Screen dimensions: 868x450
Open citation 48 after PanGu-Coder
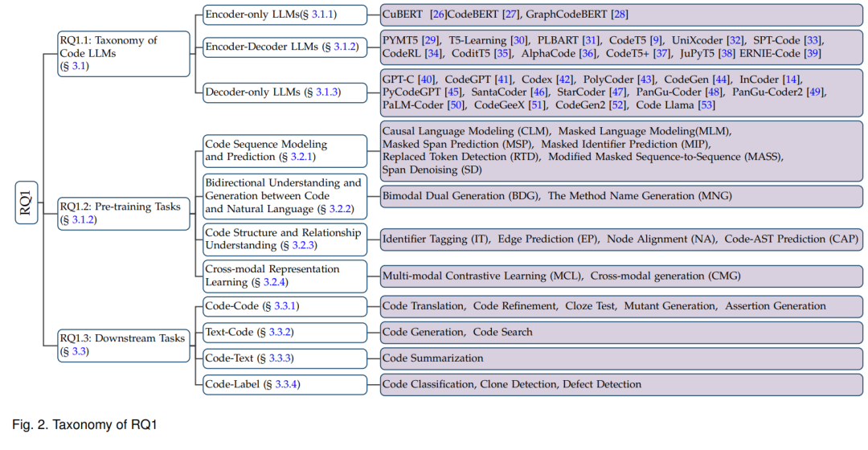coord(714,92)
